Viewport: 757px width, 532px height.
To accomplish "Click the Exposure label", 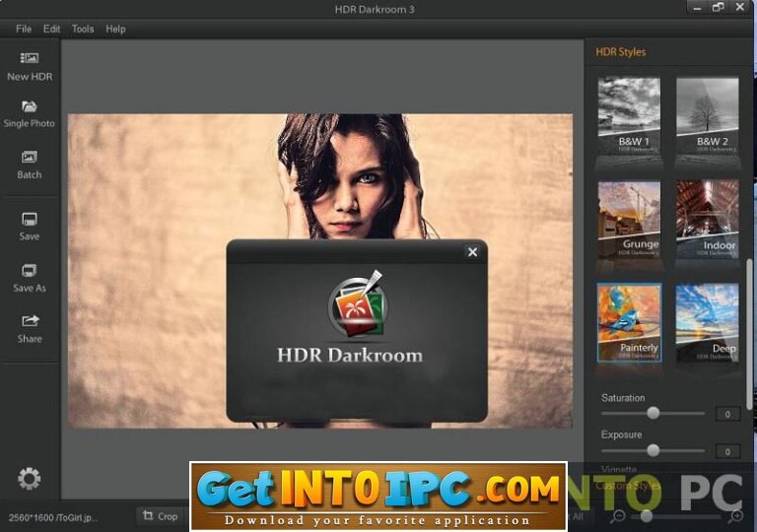I will (621, 434).
